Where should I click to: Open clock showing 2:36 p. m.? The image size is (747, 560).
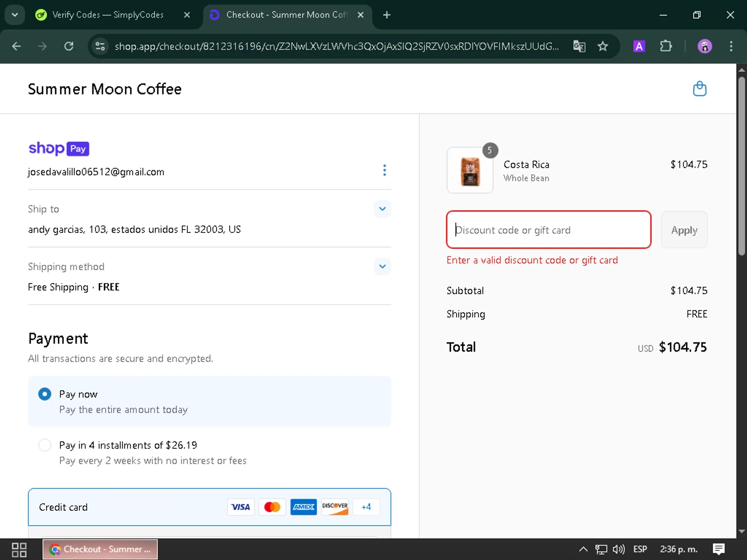point(679,550)
